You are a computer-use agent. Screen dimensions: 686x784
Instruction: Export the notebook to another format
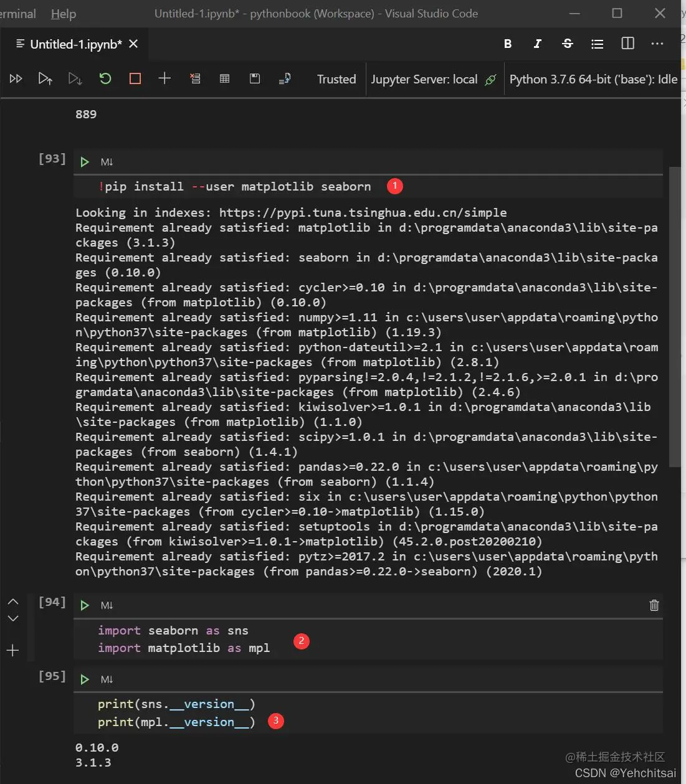point(285,78)
